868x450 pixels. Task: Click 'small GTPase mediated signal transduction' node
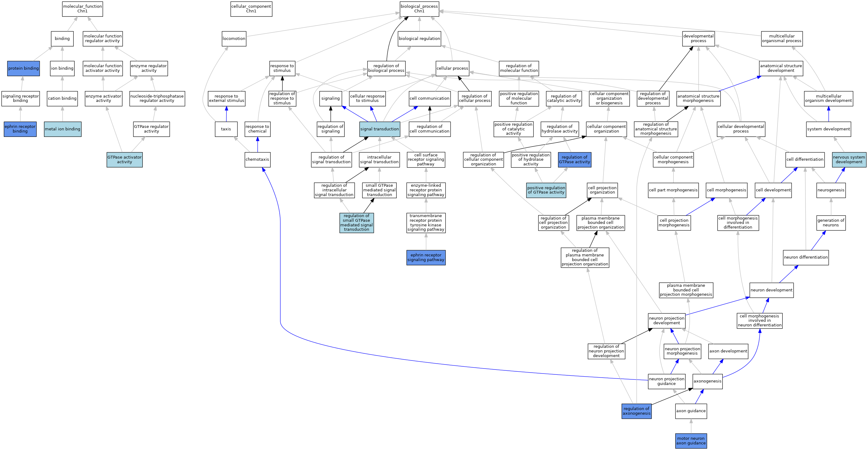379,190
